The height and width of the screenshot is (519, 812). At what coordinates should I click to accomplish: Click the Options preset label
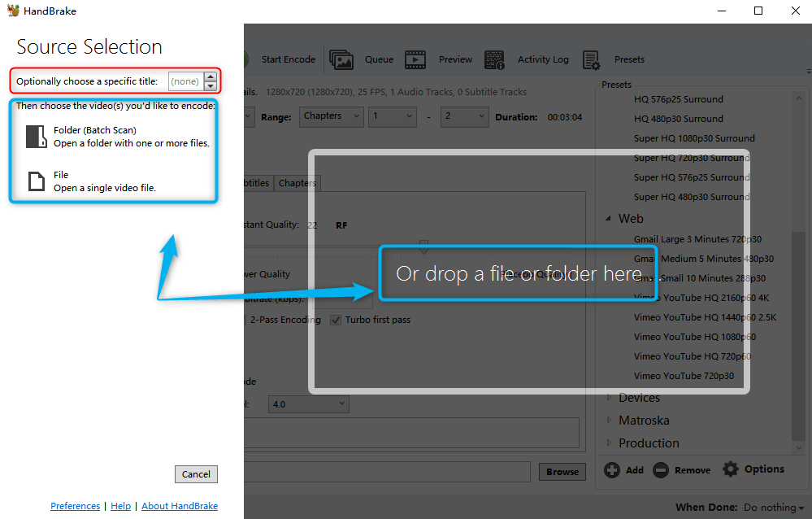(x=764, y=469)
